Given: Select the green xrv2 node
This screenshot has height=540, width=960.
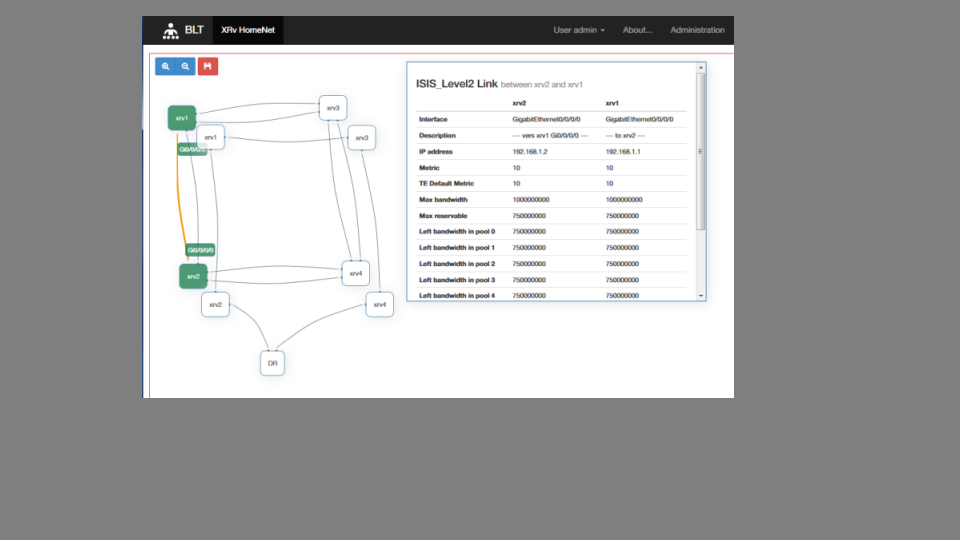Looking at the screenshot, I should coord(193,276).
